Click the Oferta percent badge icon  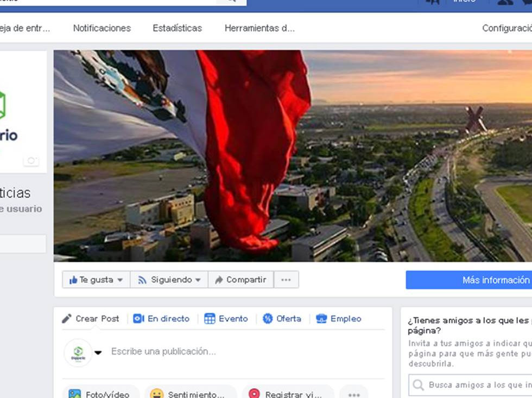point(267,319)
